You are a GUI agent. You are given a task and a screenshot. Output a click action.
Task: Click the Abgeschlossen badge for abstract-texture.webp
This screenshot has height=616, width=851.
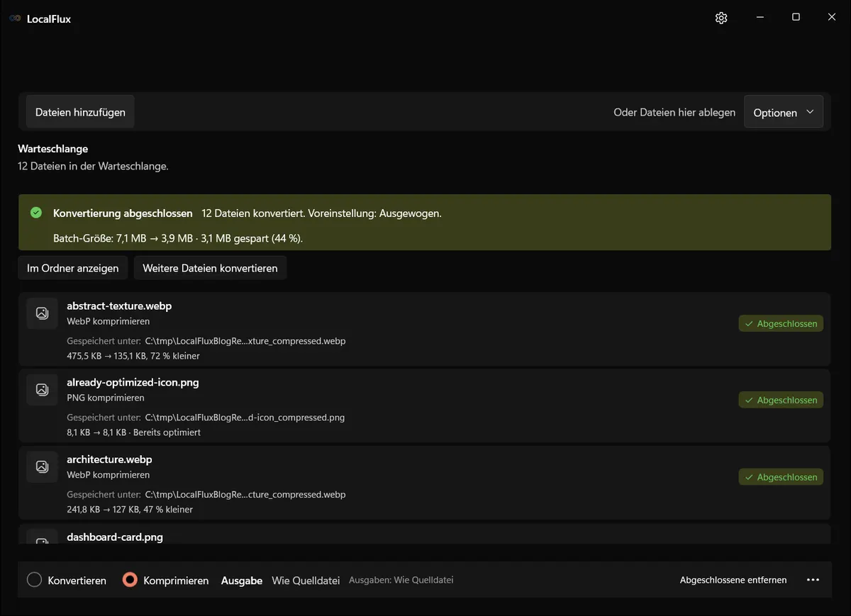tap(781, 323)
